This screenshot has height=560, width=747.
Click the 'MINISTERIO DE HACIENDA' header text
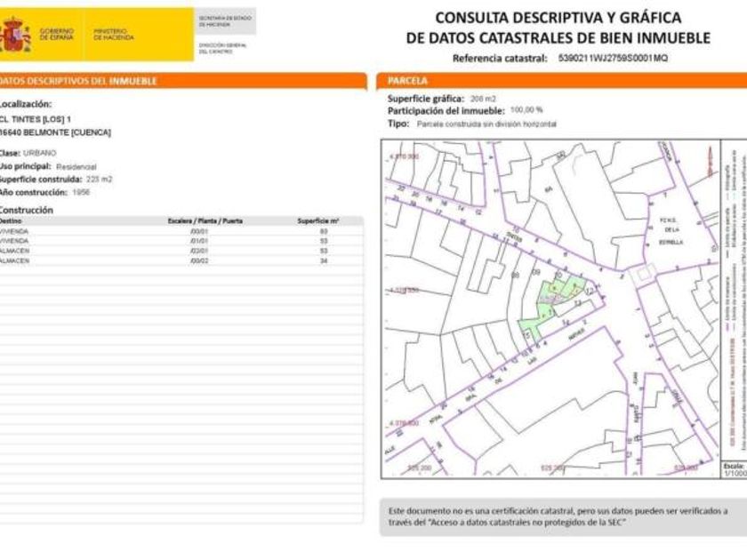[114, 35]
